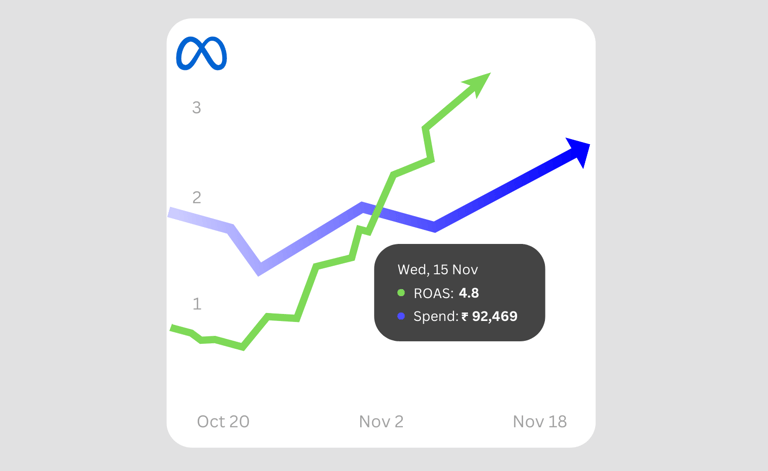
Task: Select the Nov 18 axis label
Action: tap(540, 422)
